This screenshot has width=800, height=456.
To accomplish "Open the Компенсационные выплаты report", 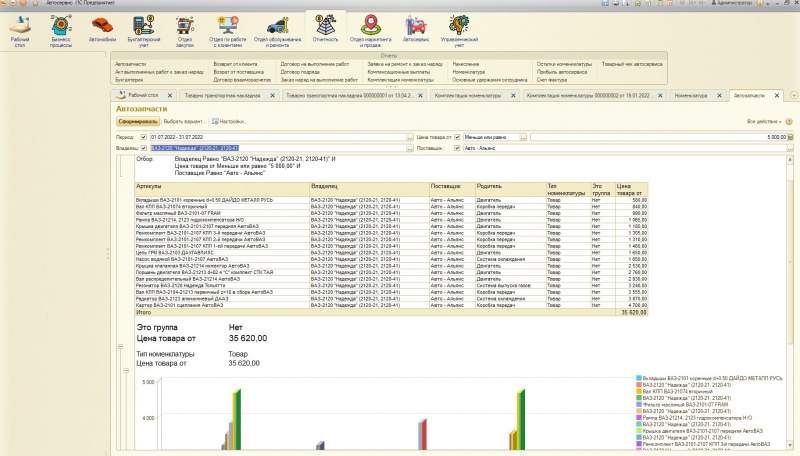I will 398,72.
